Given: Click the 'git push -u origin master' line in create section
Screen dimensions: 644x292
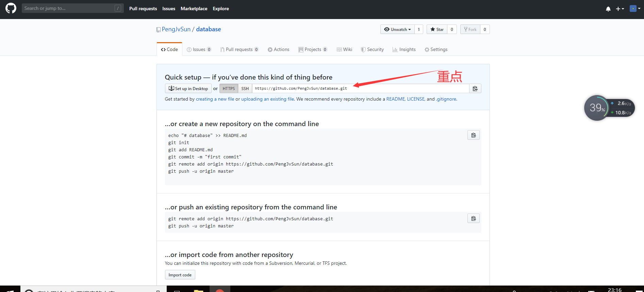Looking at the screenshot, I should pos(201,171).
